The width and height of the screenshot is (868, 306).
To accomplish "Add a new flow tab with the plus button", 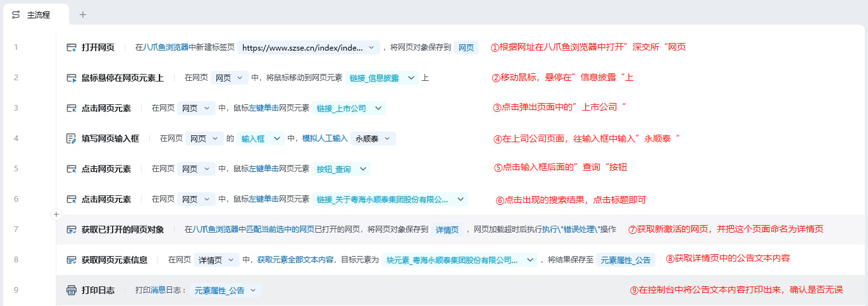I will [x=83, y=14].
